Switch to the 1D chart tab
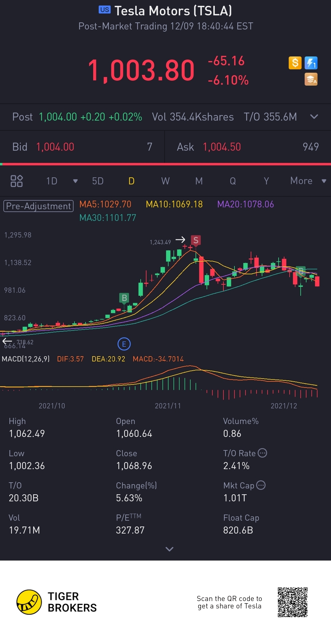This screenshot has height=644, width=331. click(52, 181)
